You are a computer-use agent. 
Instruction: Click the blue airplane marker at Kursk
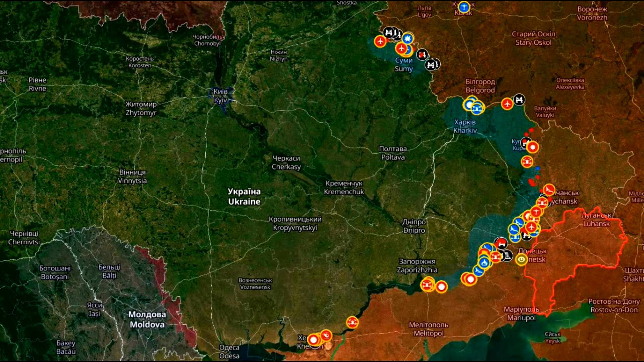coord(464,7)
